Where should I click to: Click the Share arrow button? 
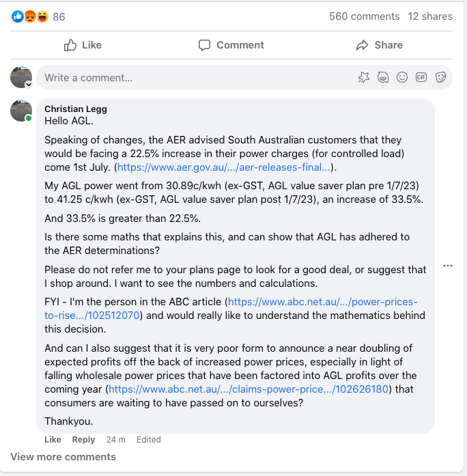(x=380, y=45)
